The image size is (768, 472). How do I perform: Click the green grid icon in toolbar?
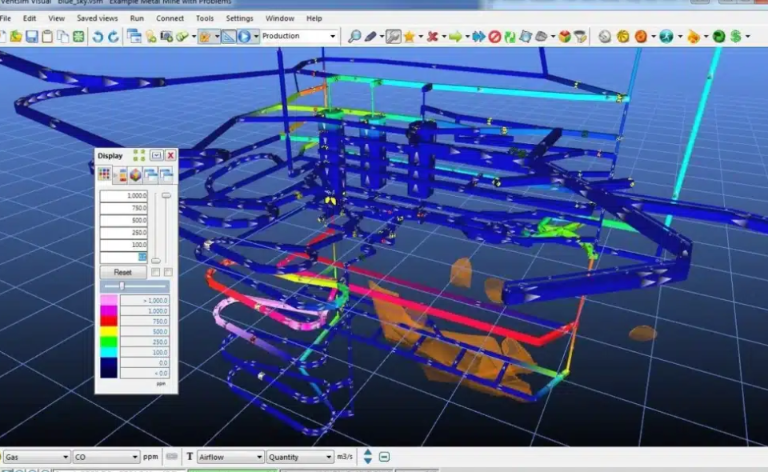78,37
